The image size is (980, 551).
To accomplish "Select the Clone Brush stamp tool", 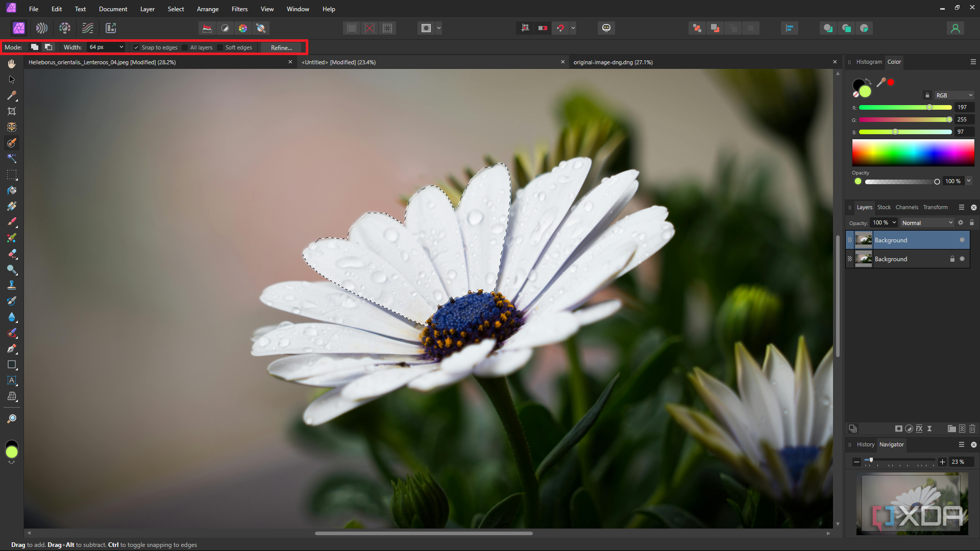I will (x=12, y=285).
